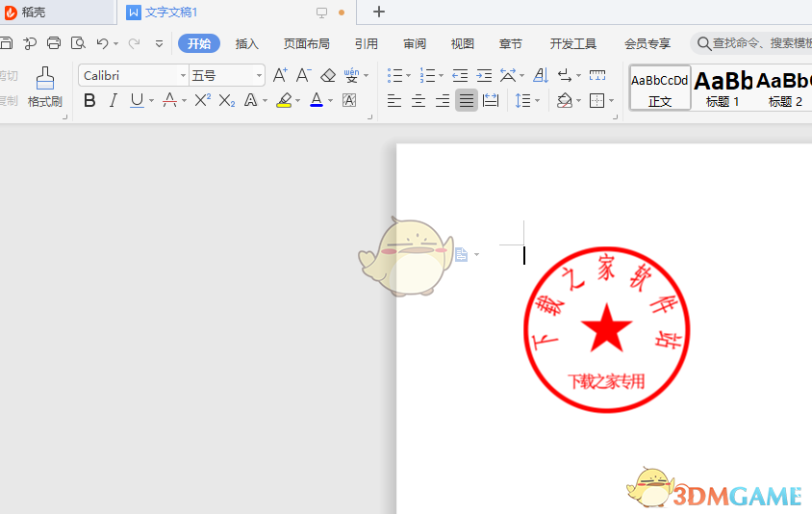
Task: Click the character border icon
Action: (349, 100)
